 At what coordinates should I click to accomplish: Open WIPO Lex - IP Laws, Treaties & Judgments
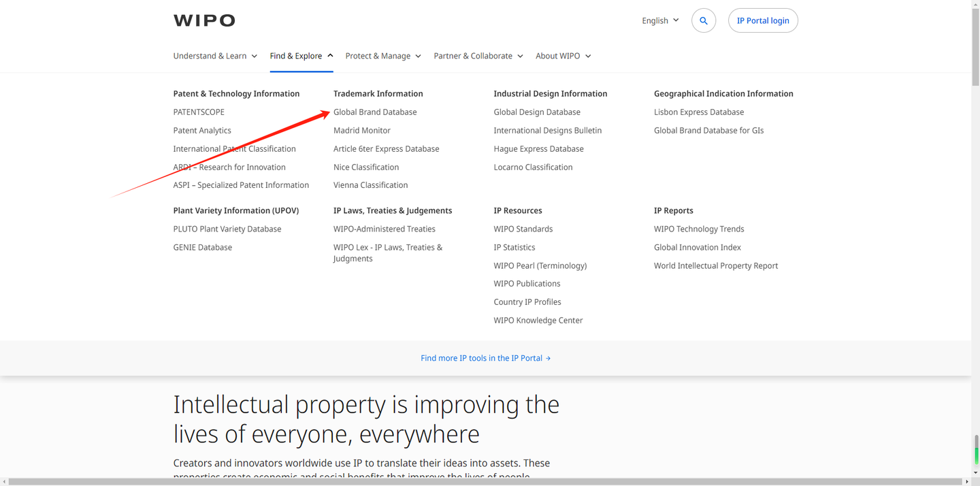point(388,253)
